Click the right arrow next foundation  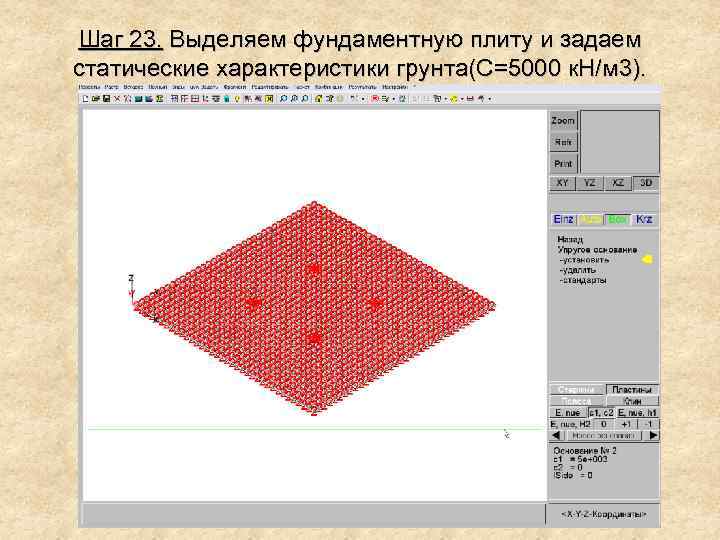(x=653, y=435)
